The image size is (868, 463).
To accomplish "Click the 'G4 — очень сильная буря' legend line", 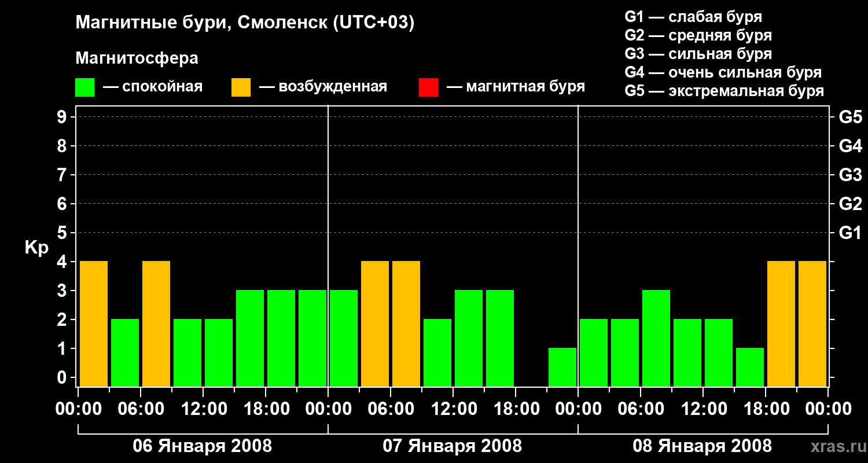I will pos(723,72).
